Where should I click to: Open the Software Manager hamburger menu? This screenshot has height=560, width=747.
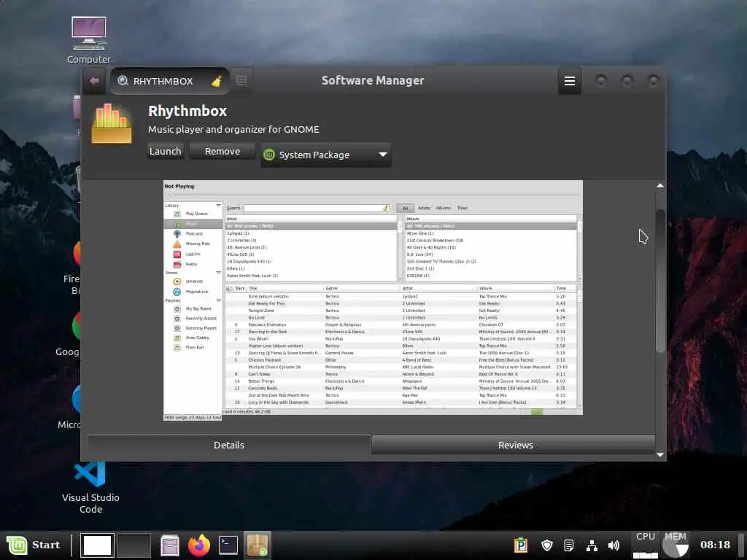(569, 81)
